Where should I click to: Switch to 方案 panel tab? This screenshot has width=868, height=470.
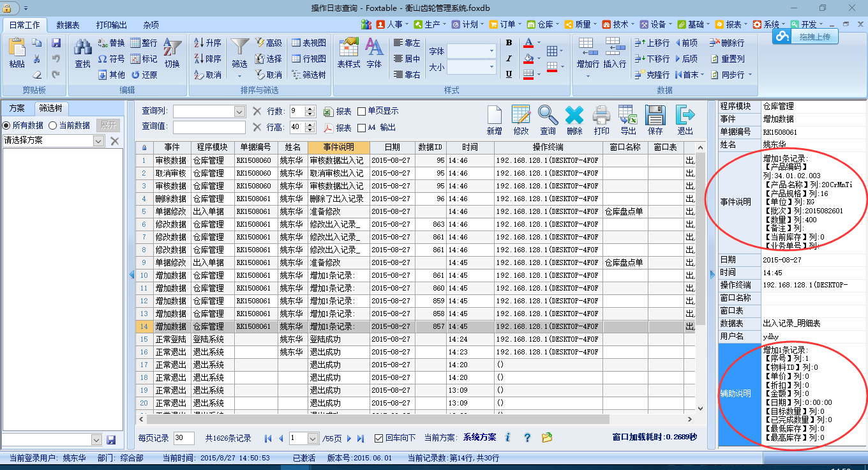(x=17, y=108)
